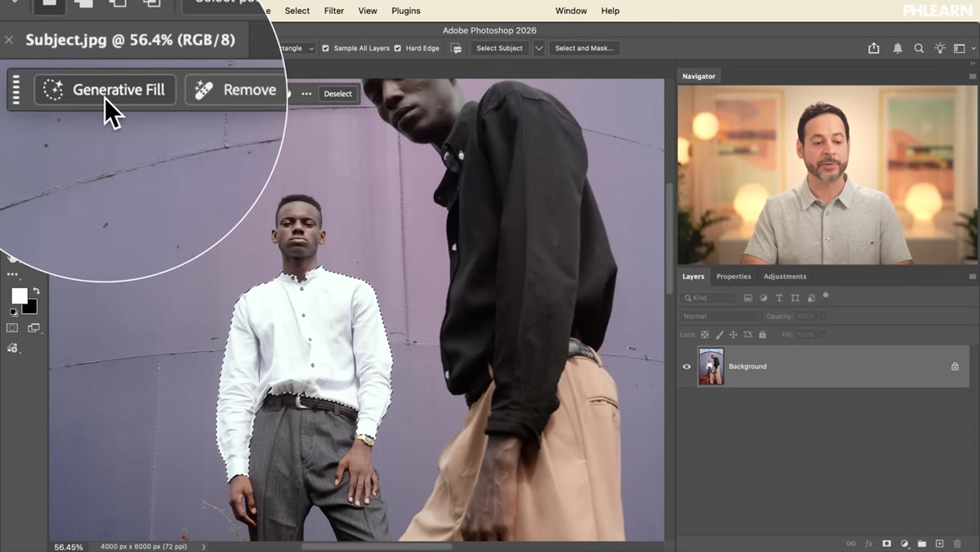Viewport: 980px width, 552px height.
Task: Open the Window menu
Action: (x=571, y=11)
